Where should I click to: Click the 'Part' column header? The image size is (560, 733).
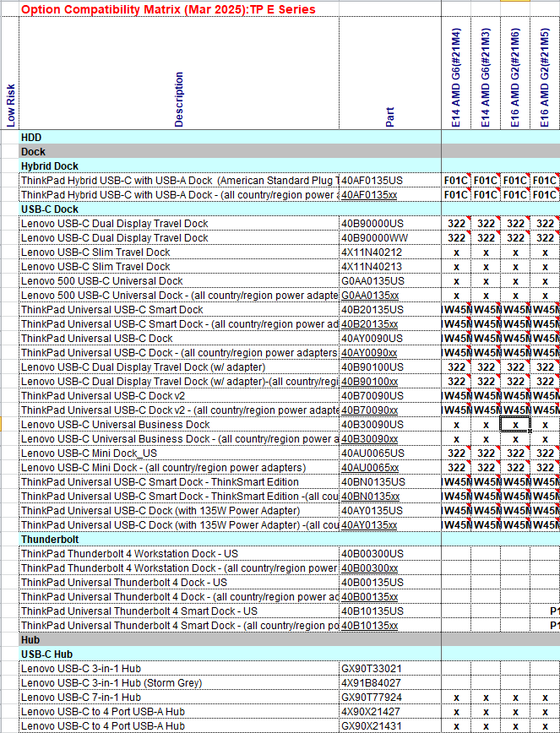tap(390, 117)
